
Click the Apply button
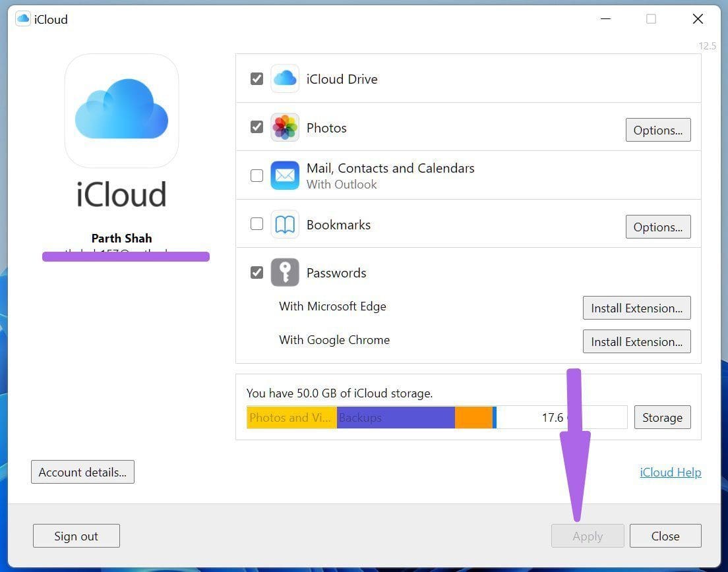(x=588, y=536)
